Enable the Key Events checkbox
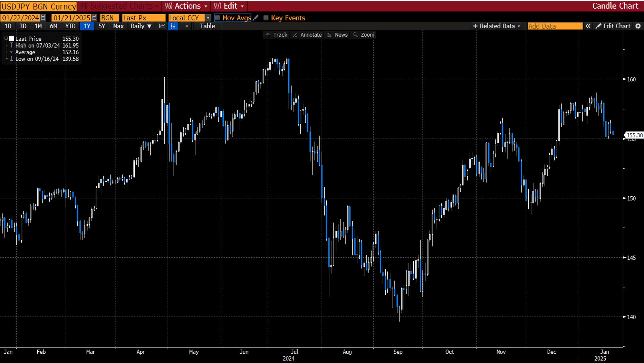 point(266,18)
